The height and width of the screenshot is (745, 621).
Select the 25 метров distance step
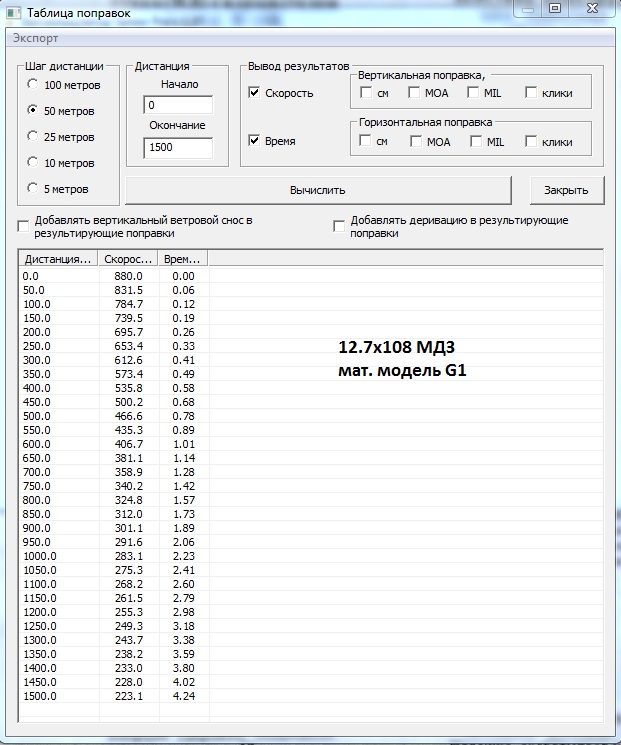(x=32, y=136)
